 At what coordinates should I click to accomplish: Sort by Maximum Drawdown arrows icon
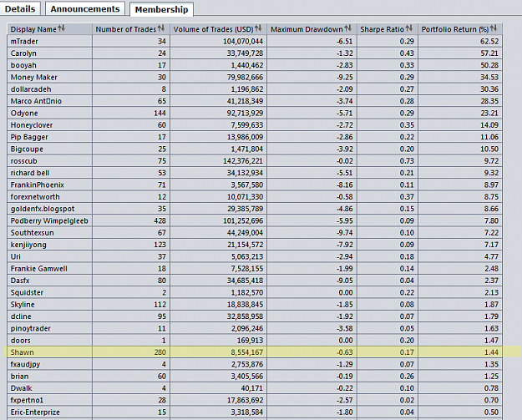coord(348,28)
